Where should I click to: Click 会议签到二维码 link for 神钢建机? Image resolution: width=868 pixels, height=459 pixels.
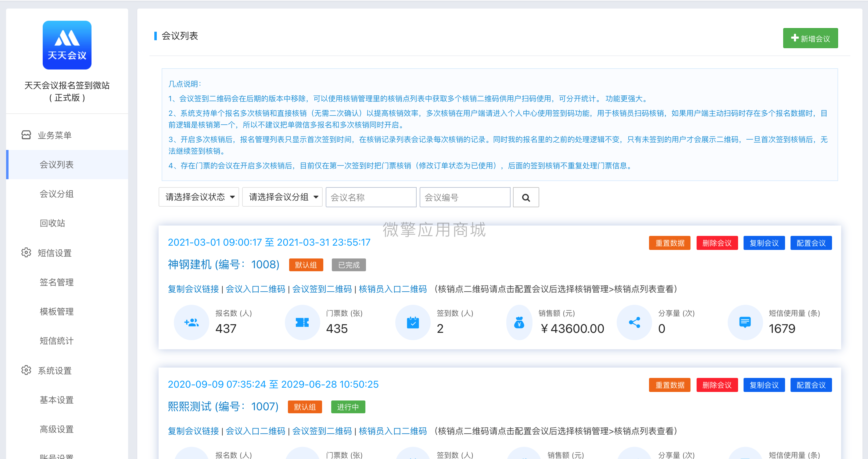pos(322,289)
